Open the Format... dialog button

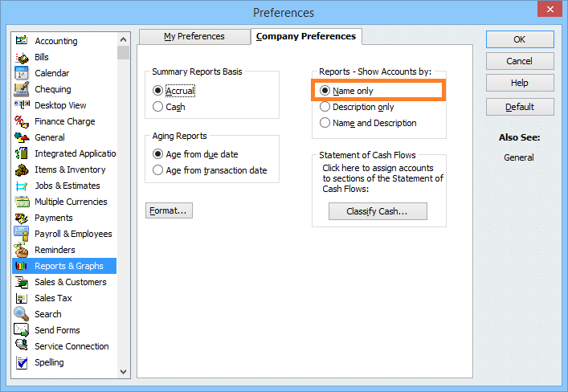pos(169,210)
